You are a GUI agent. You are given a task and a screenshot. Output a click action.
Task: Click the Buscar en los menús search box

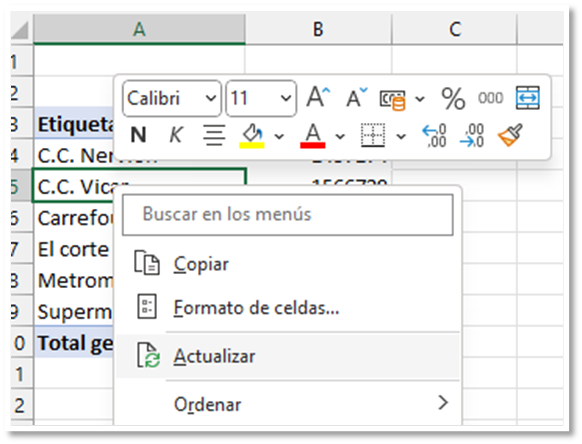(x=288, y=215)
